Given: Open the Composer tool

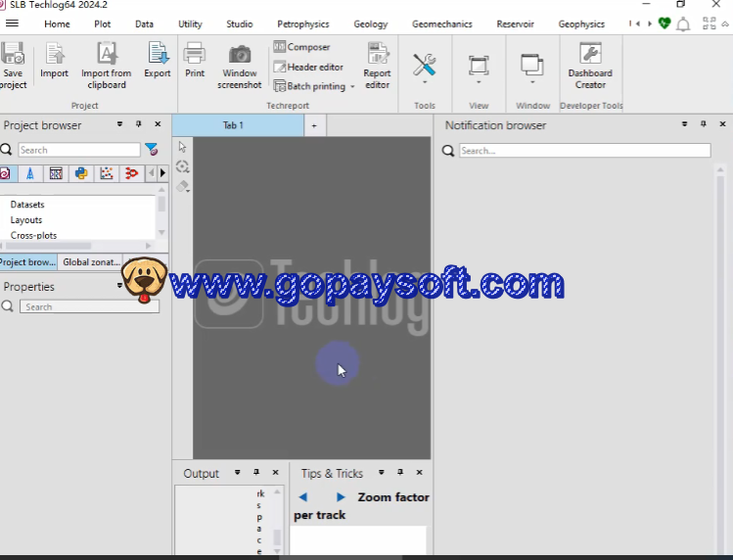Looking at the screenshot, I should coord(302,47).
